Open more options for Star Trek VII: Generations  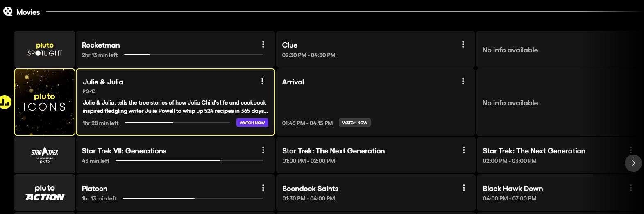point(263,150)
